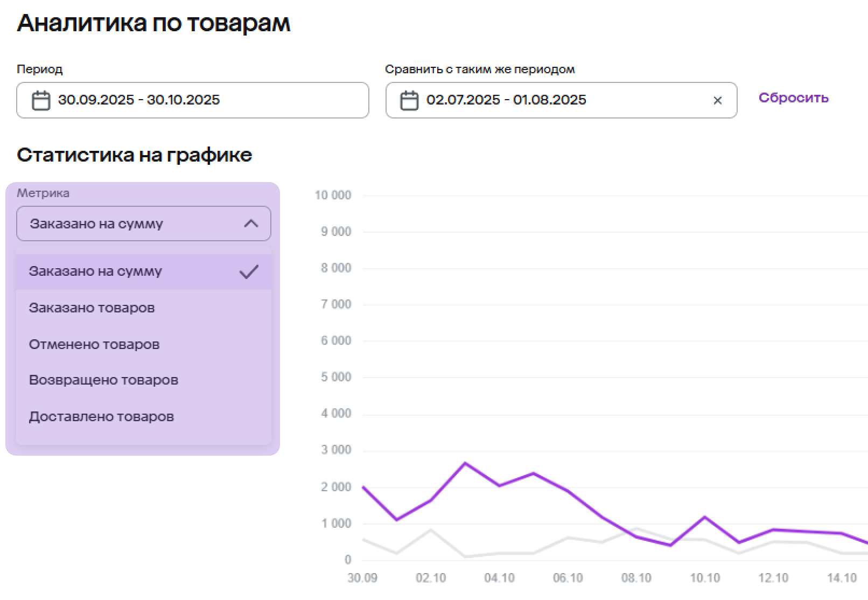
Task: Pick 'Возвращено товаров' in the dropdown list
Action: (103, 380)
